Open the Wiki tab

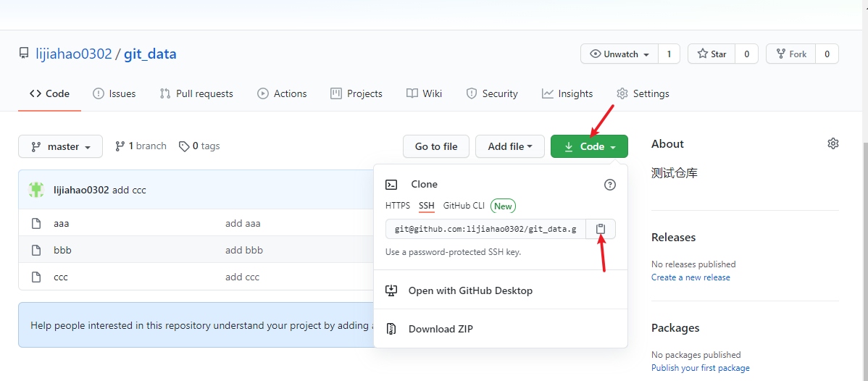pyautogui.click(x=424, y=93)
